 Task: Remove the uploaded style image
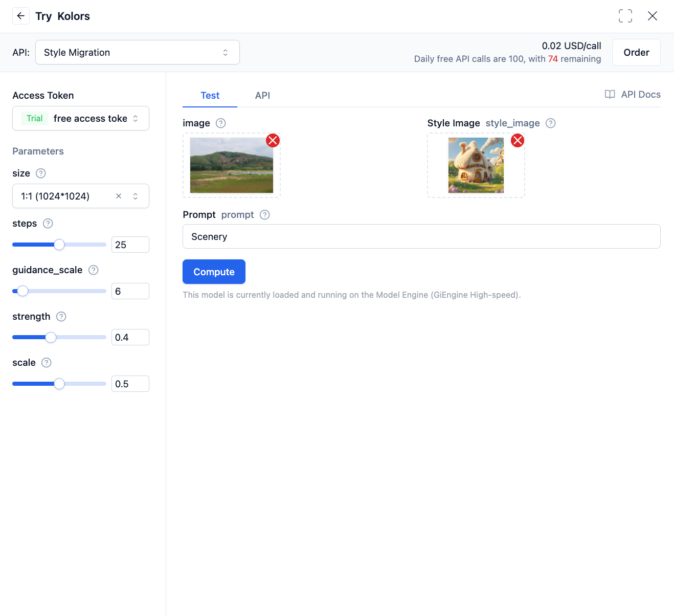click(x=518, y=140)
